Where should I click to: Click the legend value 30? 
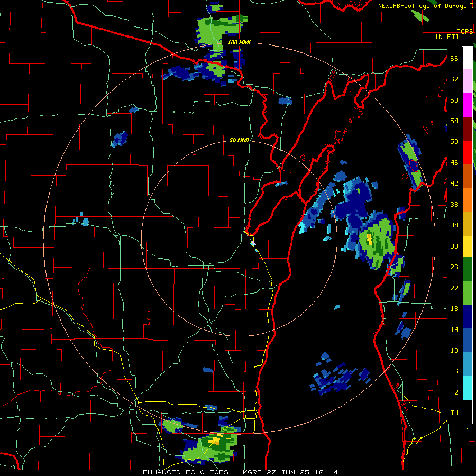pyautogui.click(x=454, y=246)
